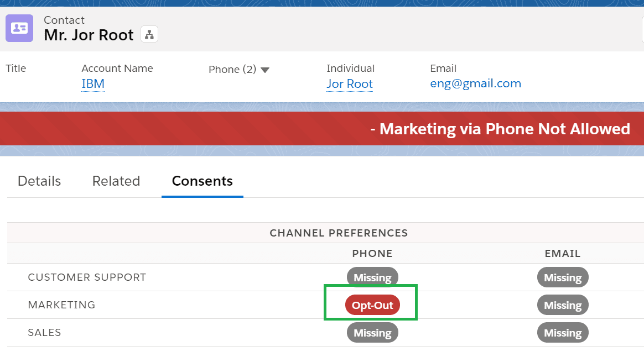Open the IBM account link
Image resolution: width=644 pixels, height=357 pixels.
[92, 83]
